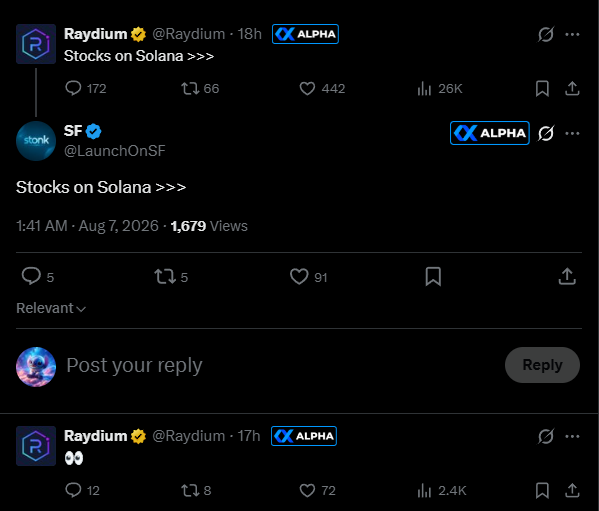The image size is (599, 511).
Task: Toggle bookmark on Raydium's 18h post
Action: click(x=542, y=88)
